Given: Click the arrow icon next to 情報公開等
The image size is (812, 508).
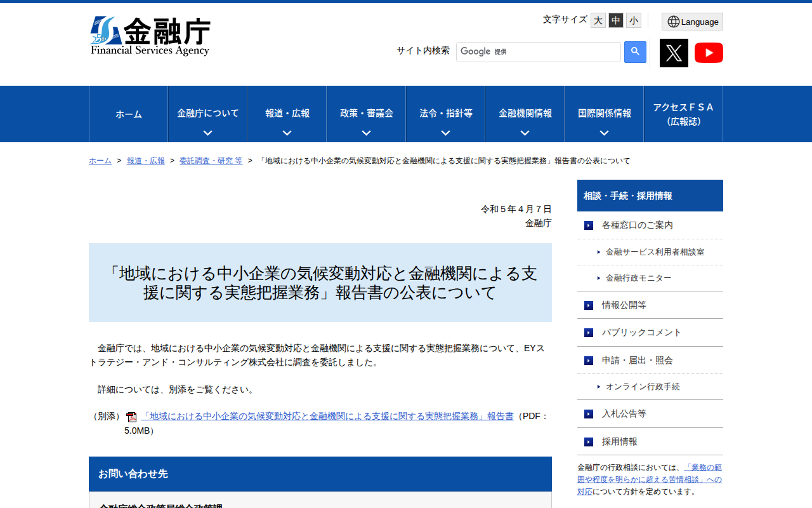Looking at the screenshot, I should tap(587, 305).
